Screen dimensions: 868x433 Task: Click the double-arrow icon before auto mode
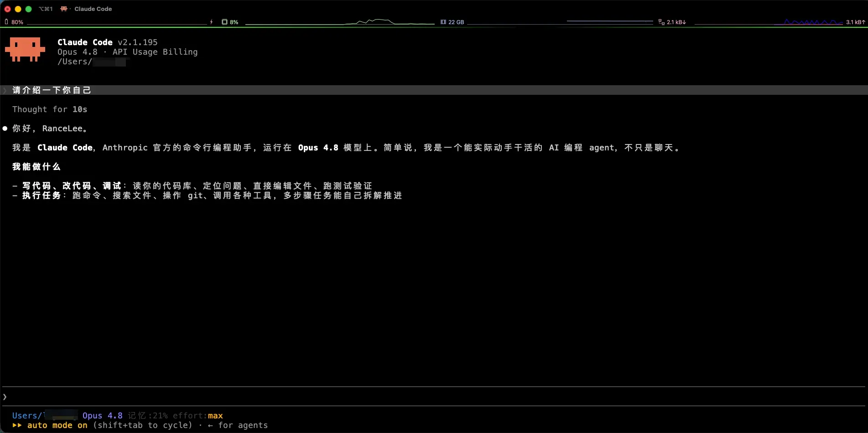17,425
